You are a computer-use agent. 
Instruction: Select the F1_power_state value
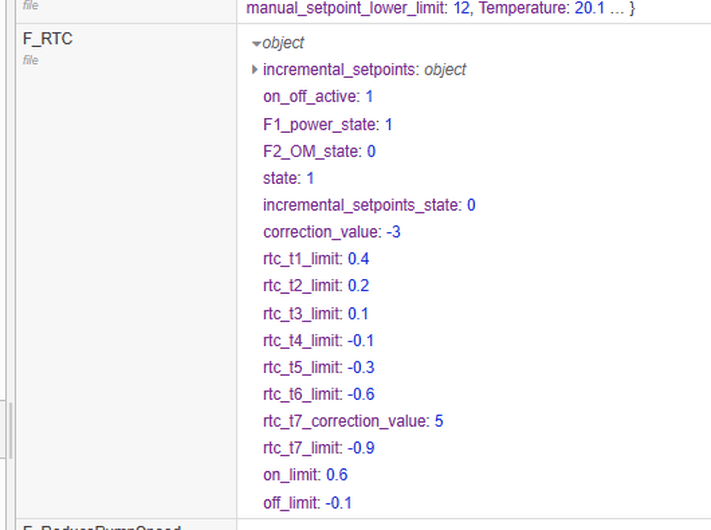coord(389,124)
